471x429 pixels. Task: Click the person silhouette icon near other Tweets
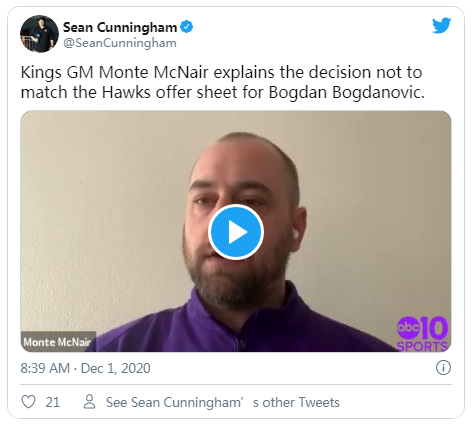[89, 402]
